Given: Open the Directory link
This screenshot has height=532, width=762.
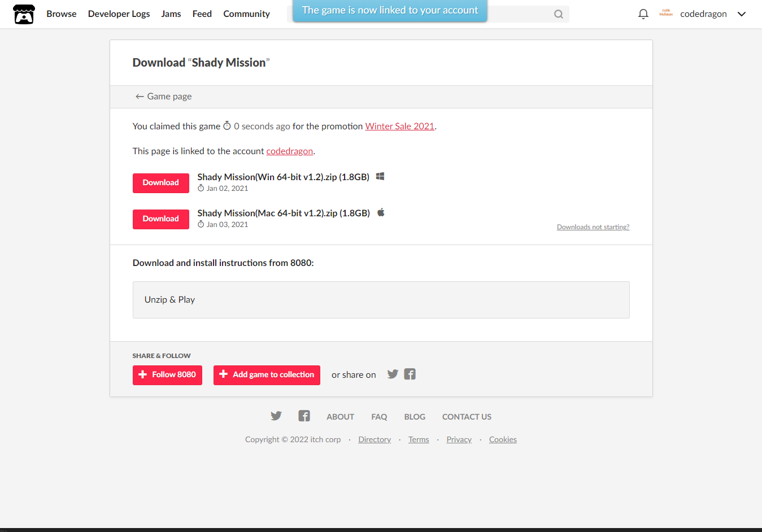Looking at the screenshot, I should [375, 439].
